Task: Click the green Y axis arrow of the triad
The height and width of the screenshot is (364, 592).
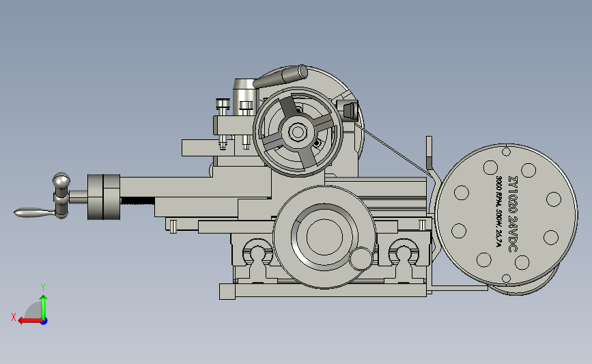Action: pos(44,307)
